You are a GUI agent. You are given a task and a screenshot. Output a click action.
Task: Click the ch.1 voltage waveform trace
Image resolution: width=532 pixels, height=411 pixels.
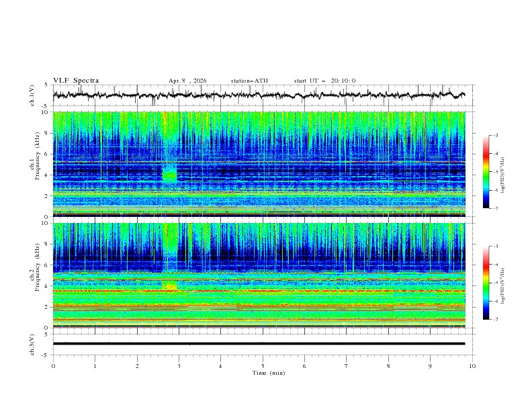coord(259,95)
